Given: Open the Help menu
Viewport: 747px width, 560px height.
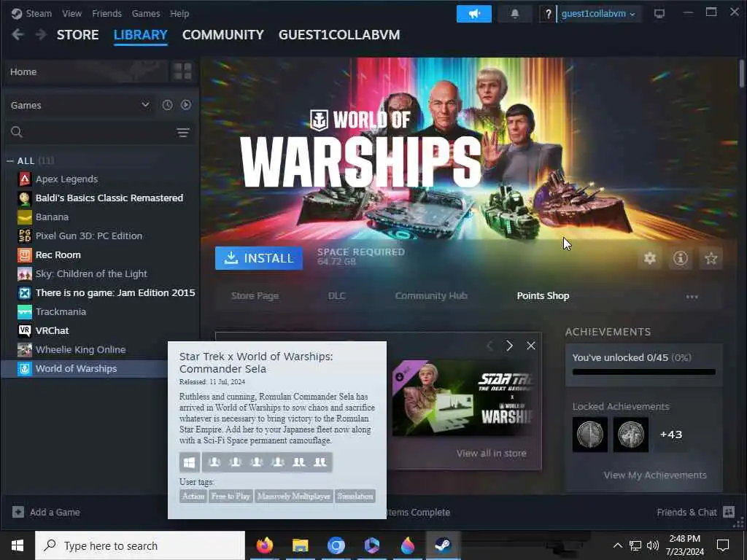Looking at the screenshot, I should pyautogui.click(x=179, y=13).
